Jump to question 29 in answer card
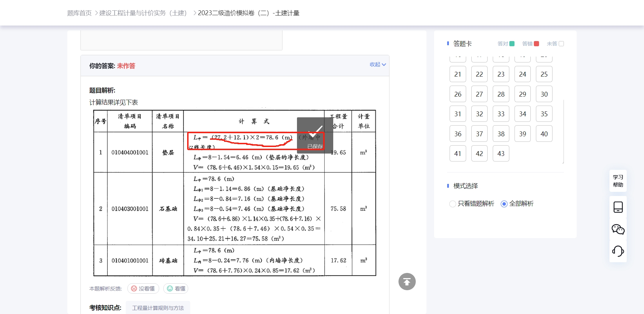 [522, 94]
